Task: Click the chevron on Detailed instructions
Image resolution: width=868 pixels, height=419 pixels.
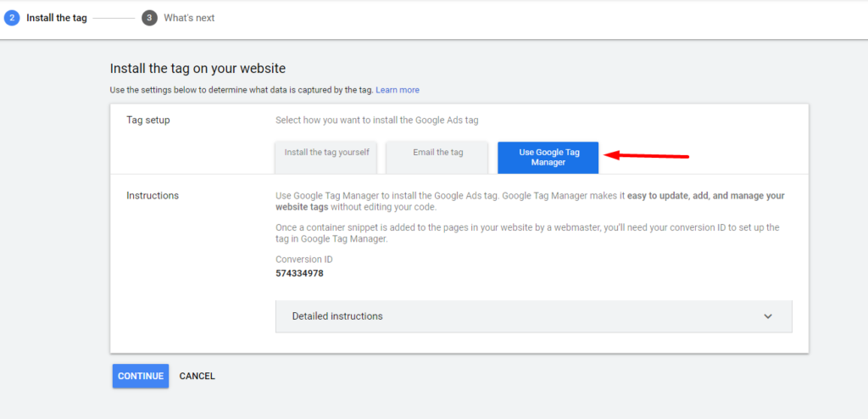Action: (768, 316)
